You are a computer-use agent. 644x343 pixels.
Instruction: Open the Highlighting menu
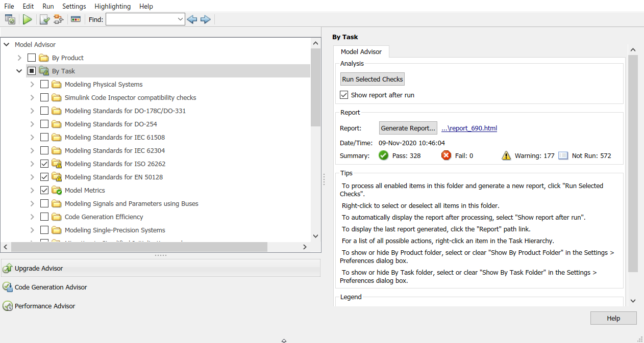coord(112,6)
